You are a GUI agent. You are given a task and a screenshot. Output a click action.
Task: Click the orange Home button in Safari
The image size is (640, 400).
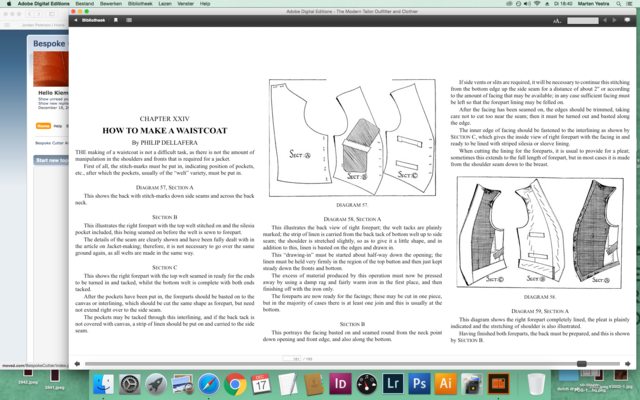click(43, 126)
